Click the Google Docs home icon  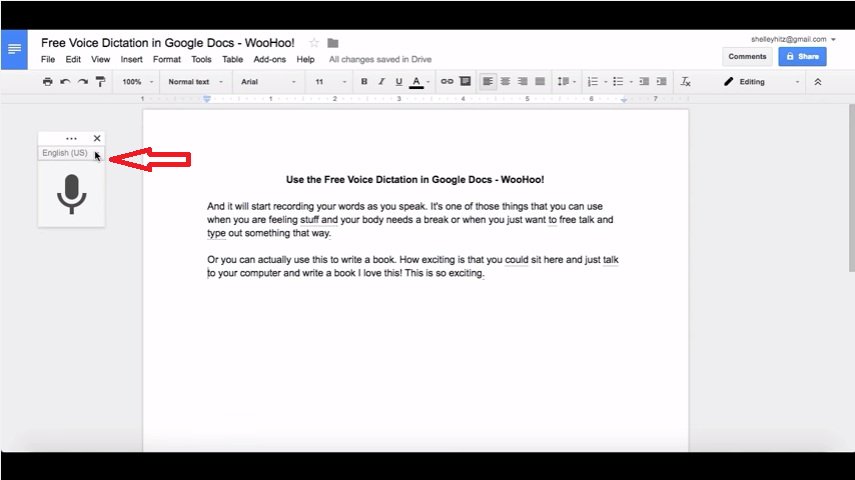tap(14, 50)
